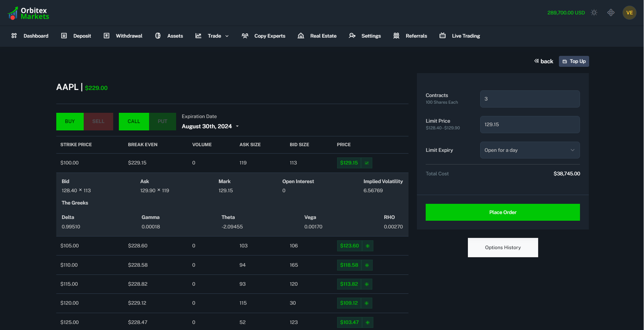Open Options History
This screenshot has height=330, width=644.
pyautogui.click(x=503, y=248)
